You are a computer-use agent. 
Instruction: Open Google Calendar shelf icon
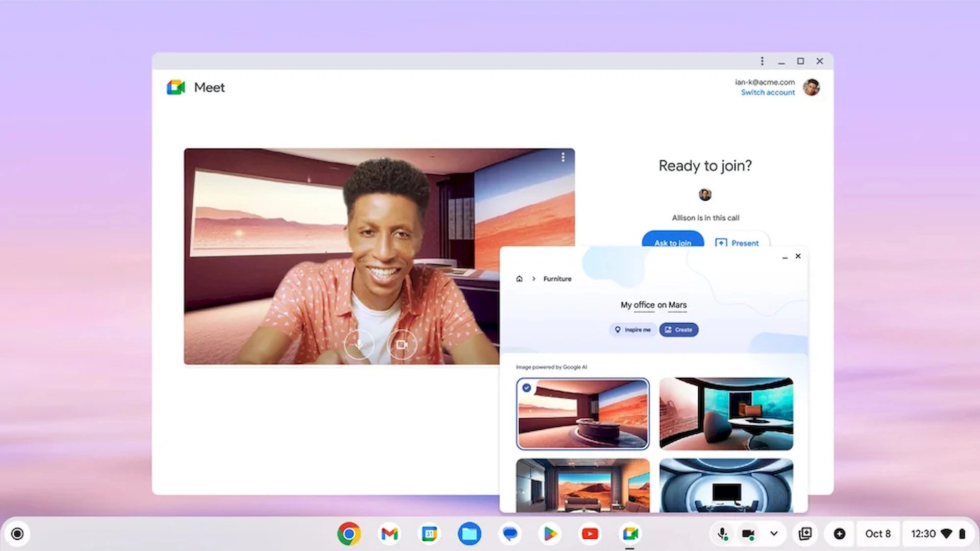click(429, 534)
